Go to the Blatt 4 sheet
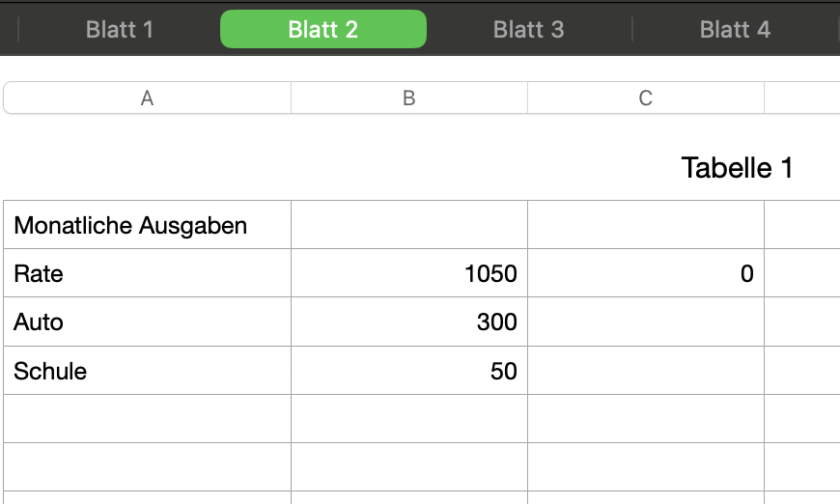The image size is (840, 504). pyautogui.click(x=735, y=29)
